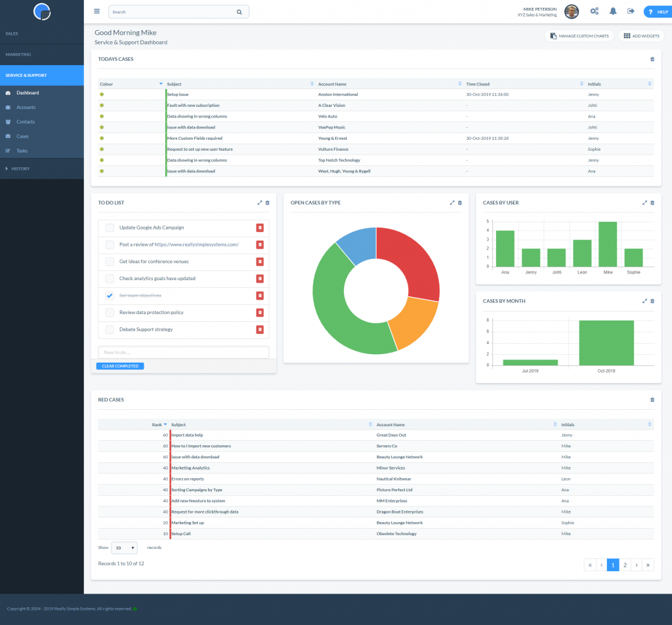Open the settings gears icon

(x=594, y=11)
